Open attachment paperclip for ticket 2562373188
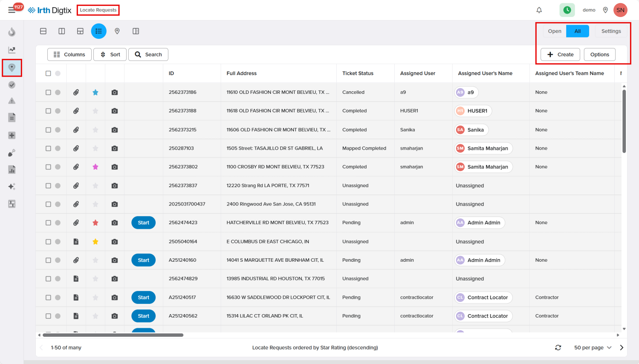The image size is (639, 364). point(76,111)
